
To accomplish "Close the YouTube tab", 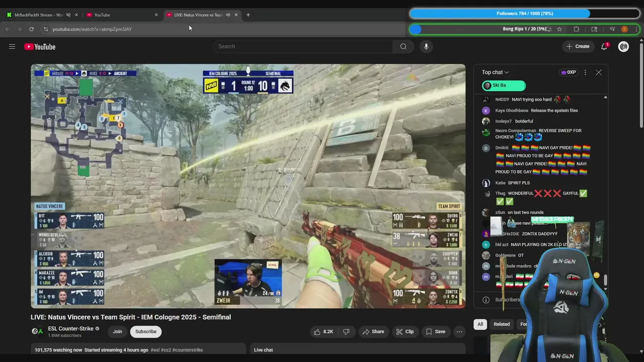I will [156, 15].
